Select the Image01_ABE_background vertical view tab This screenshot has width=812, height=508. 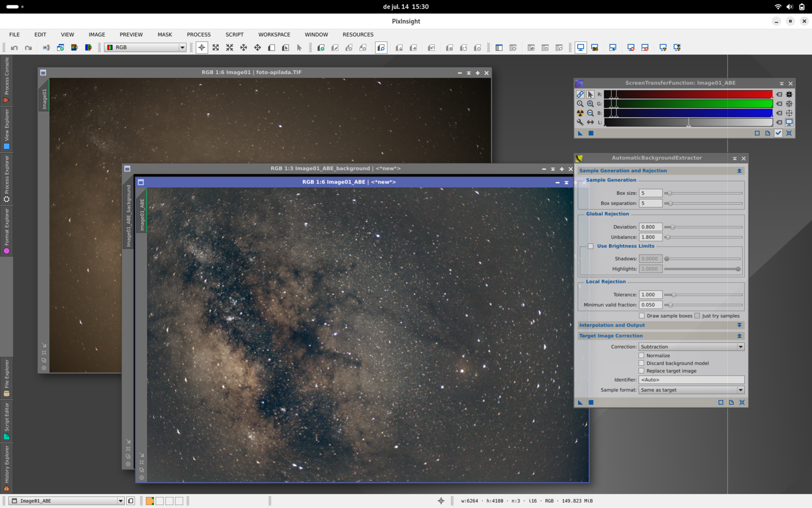(128, 215)
